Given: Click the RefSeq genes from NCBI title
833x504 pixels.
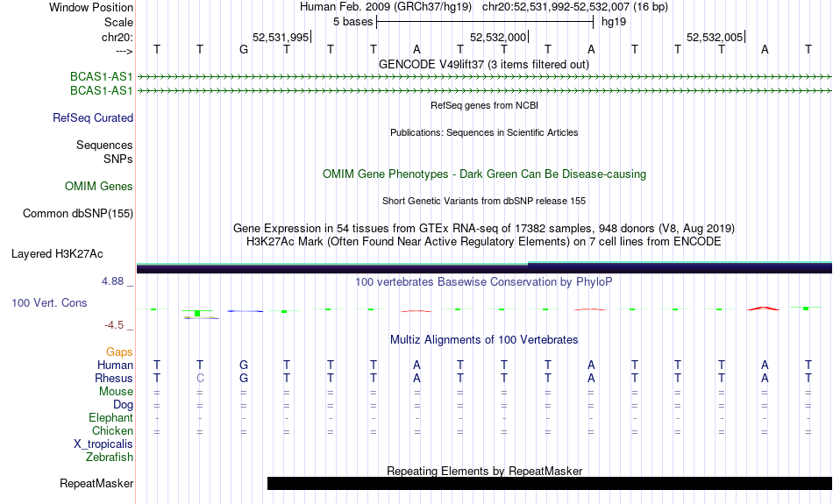Looking at the screenshot, I should tap(484, 105).
